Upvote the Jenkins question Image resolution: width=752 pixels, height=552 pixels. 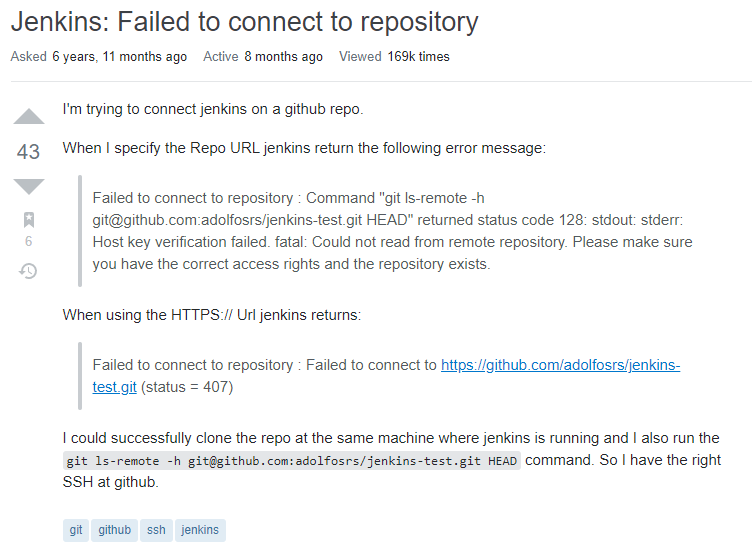tap(29, 116)
